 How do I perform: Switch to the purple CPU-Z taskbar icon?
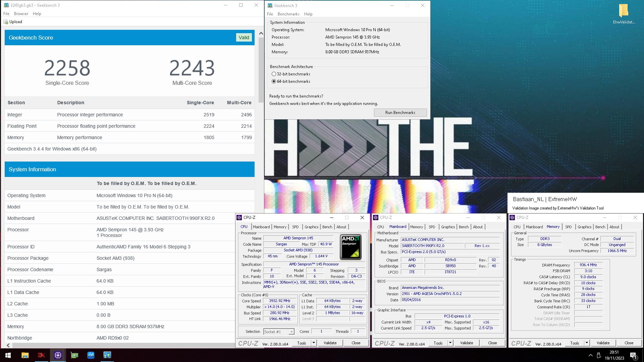pyautogui.click(x=58, y=355)
